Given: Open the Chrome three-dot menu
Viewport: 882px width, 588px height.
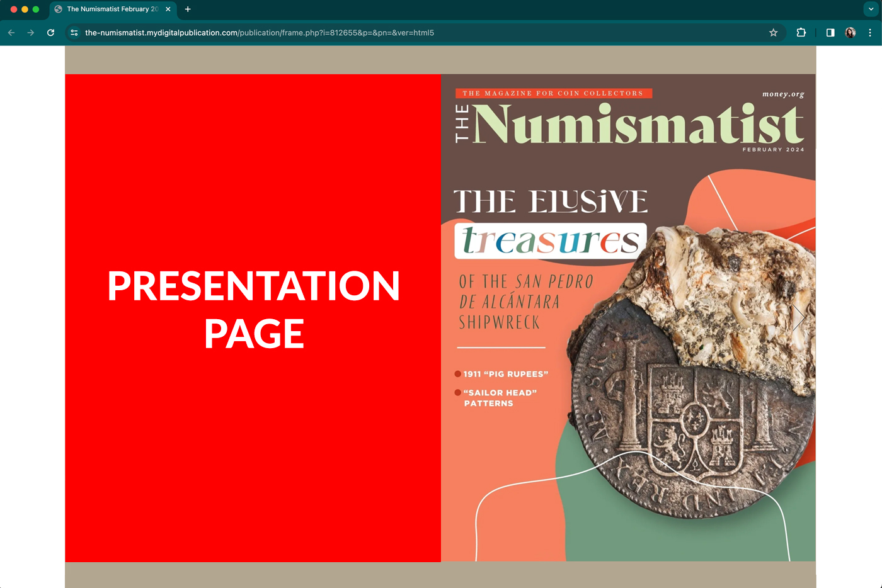Looking at the screenshot, I should click(870, 33).
